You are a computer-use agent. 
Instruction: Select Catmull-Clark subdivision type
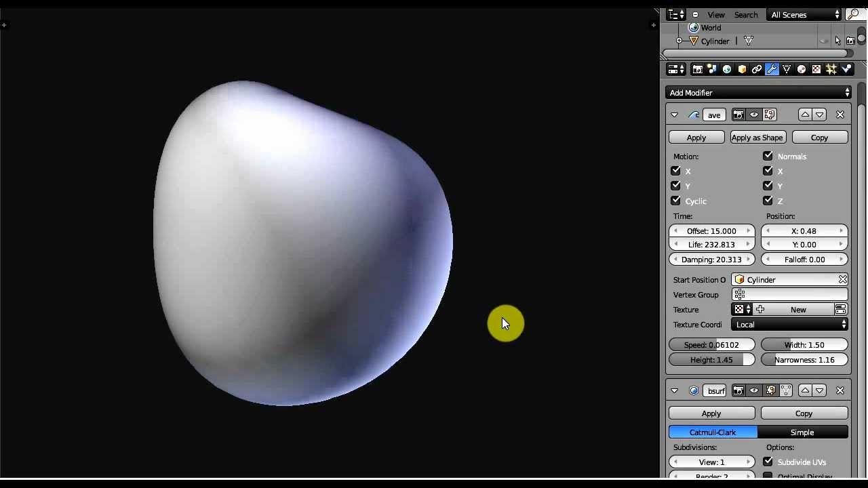click(x=713, y=432)
